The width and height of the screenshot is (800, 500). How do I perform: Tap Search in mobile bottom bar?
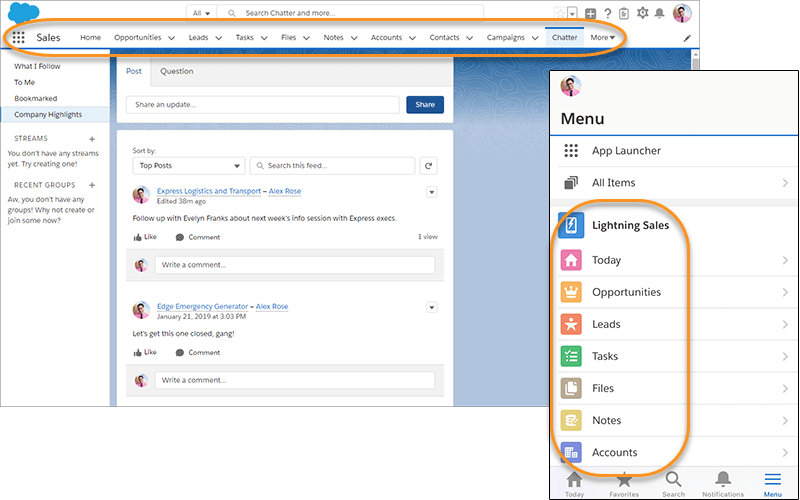pyautogui.click(x=673, y=484)
